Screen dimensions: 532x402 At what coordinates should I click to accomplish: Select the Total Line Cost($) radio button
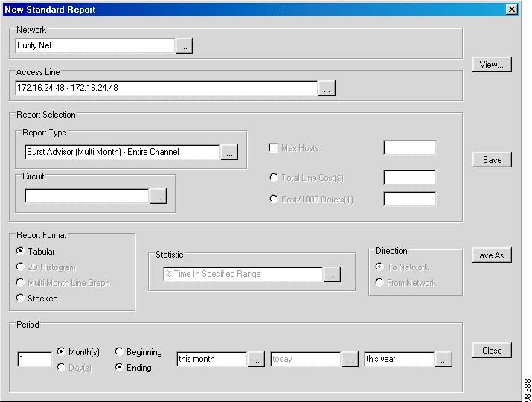coord(274,177)
